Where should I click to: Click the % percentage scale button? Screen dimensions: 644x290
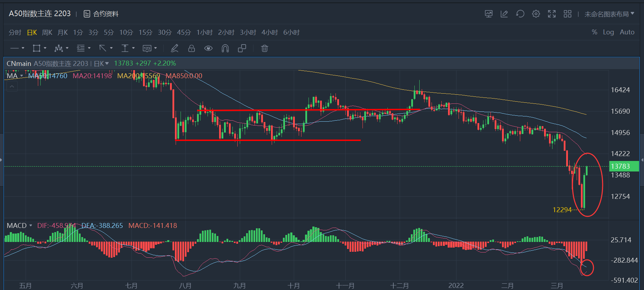point(594,32)
